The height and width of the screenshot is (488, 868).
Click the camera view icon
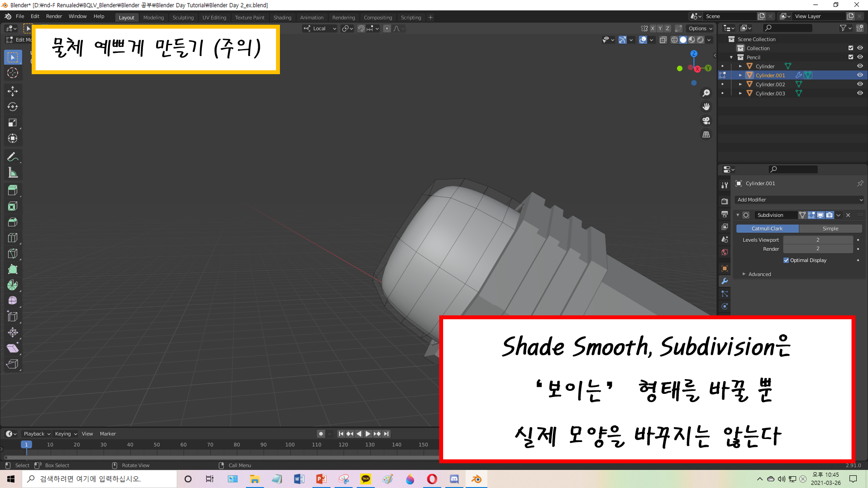706,121
